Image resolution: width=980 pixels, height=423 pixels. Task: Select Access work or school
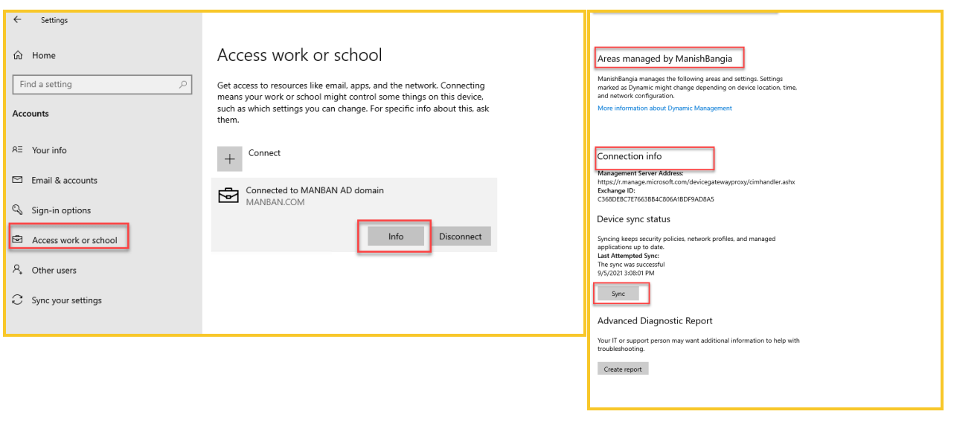point(74,240)
